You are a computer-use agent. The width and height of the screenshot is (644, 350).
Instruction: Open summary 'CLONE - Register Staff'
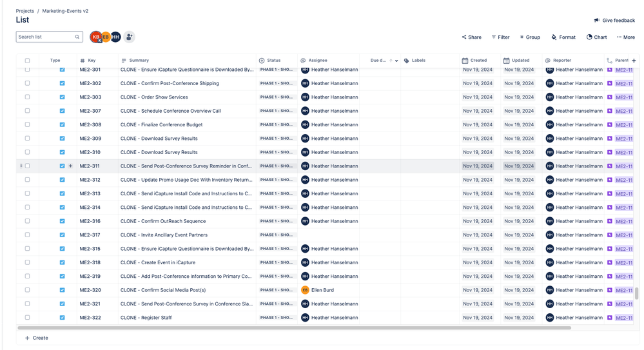pyautogui.click(x=146, y=318)
